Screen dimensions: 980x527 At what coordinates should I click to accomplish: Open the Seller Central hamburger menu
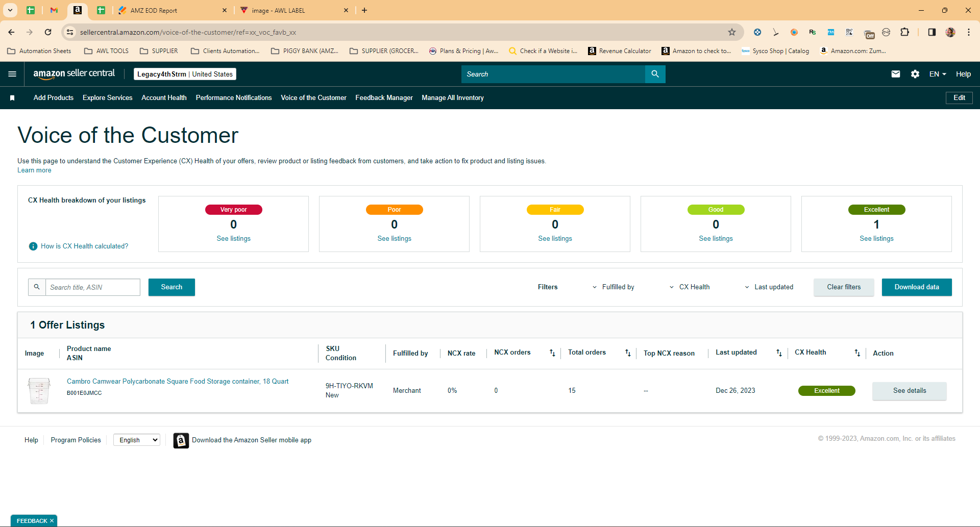pos(12,74)
